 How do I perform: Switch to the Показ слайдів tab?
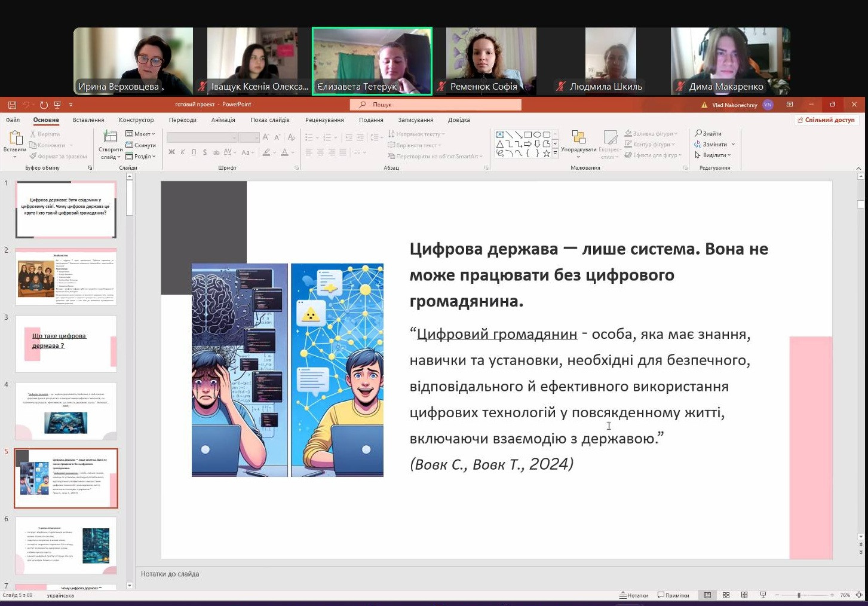coord(270,120)
